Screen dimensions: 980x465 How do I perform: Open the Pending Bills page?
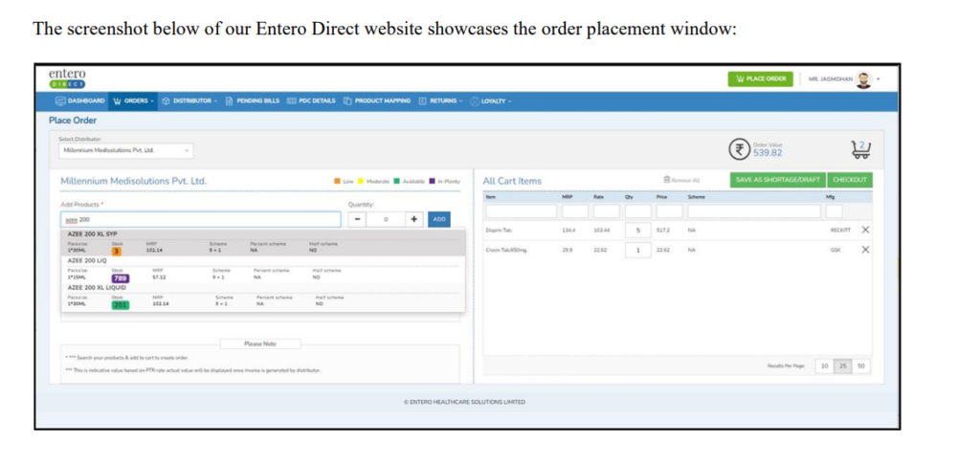pyautogui.click(x=253, y=100)
